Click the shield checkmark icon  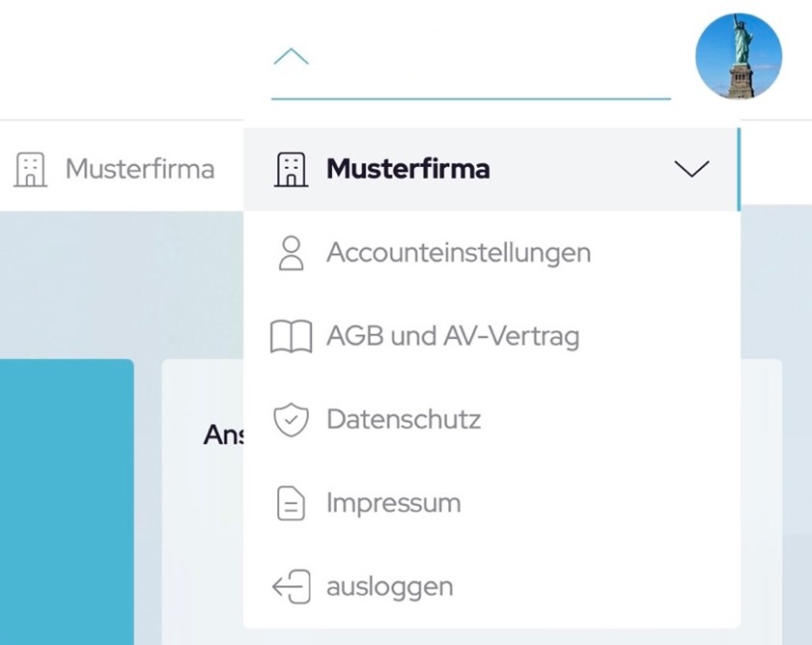coord(291,420)
